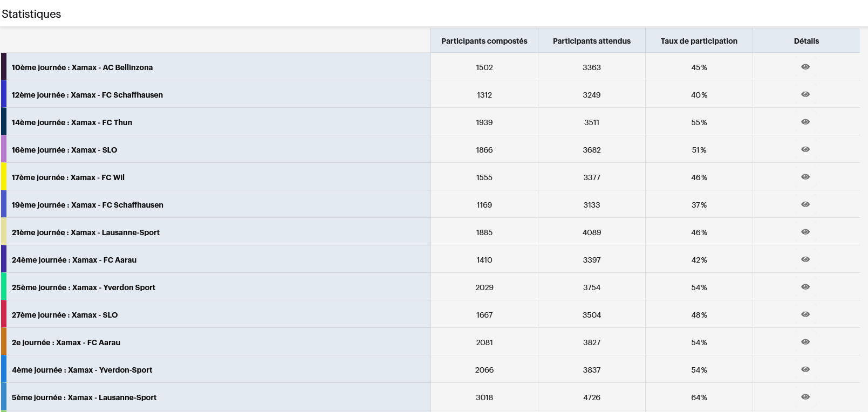Click the 55% participation rate cell

coord(699,122)
